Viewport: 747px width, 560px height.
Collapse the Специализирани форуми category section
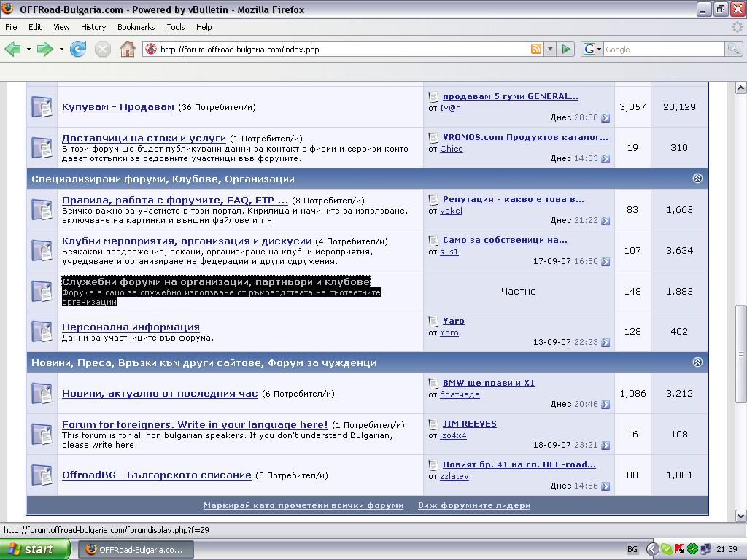pyautogui.click(x=697, y=179)
